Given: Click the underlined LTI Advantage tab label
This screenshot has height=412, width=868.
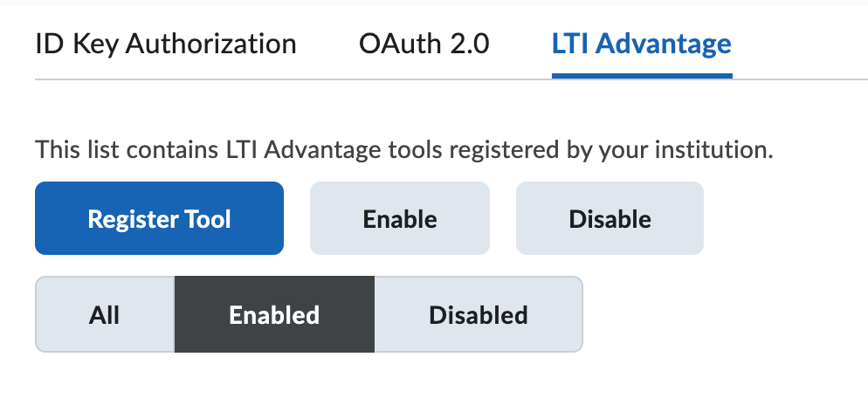Looking at the screenshot, I should pyautogui.click(x=641, y=44).
